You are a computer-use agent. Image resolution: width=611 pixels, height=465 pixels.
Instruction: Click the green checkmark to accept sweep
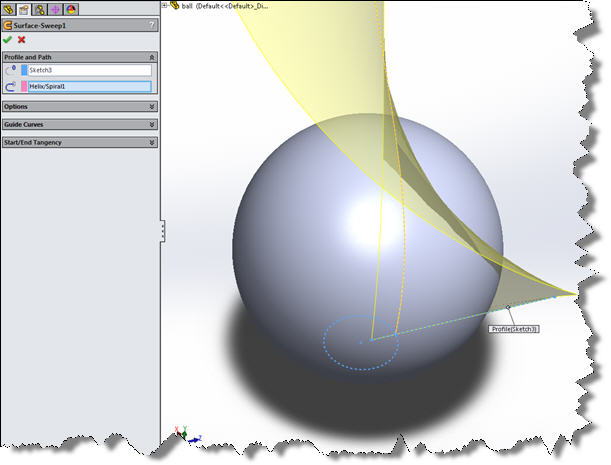(8, 40)
